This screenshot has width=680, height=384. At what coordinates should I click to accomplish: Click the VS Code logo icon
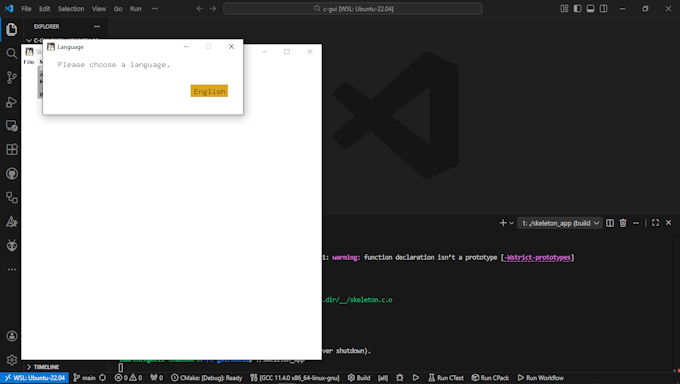click(x=9, y=8)
